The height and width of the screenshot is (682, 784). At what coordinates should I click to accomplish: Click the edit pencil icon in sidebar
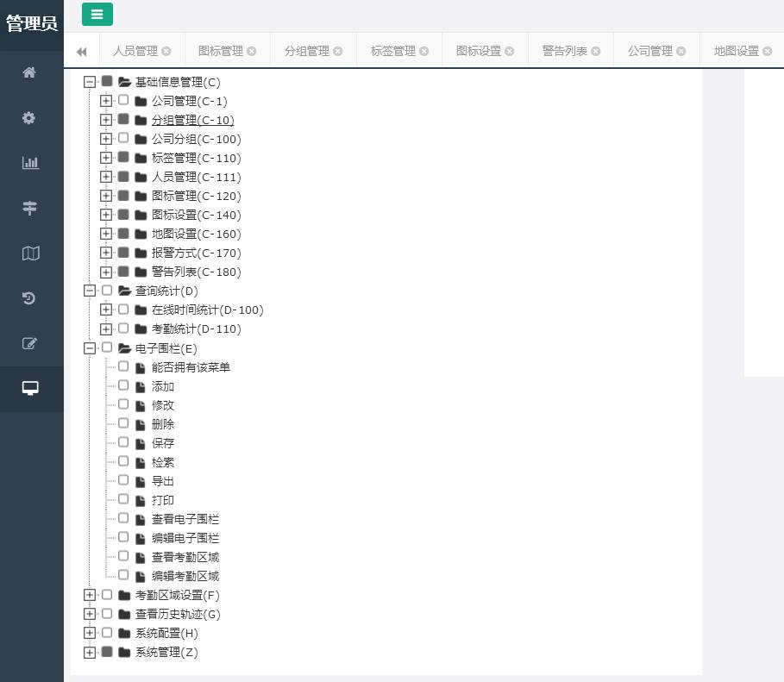(30, 343)
